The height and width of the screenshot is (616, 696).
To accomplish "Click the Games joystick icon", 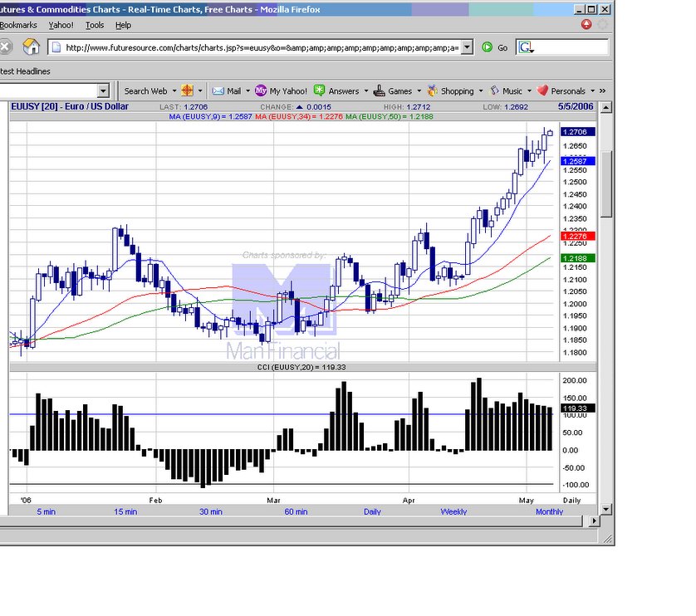I will pyautogui.click(x=379, y=91).
